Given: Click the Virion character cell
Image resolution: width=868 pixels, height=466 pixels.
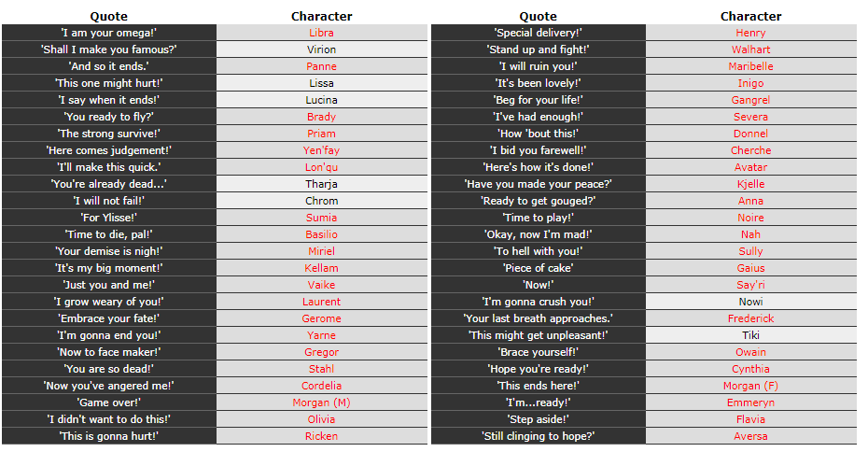Looking at the screenshot, I should pos(322,49).
